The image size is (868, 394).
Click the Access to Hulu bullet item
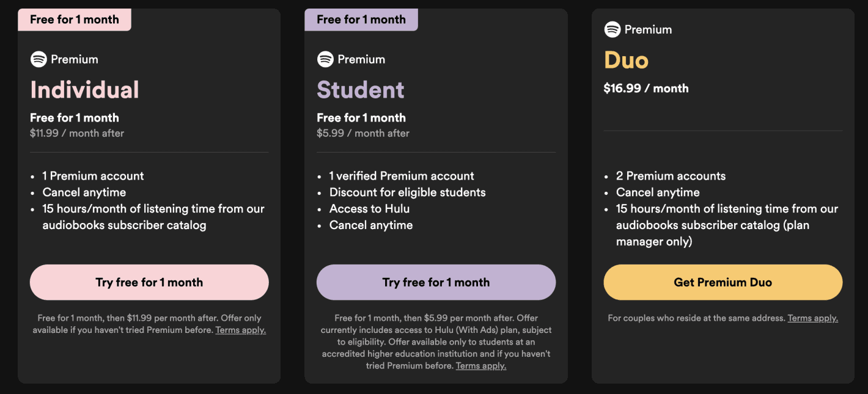point(369,209)
